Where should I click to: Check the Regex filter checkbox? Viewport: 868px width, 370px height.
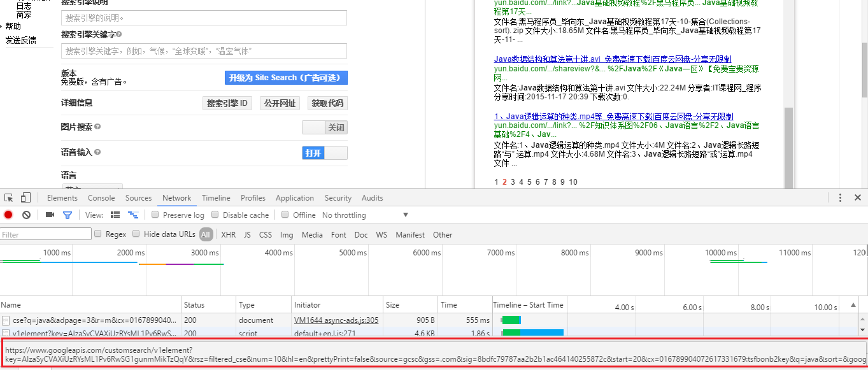98,234
